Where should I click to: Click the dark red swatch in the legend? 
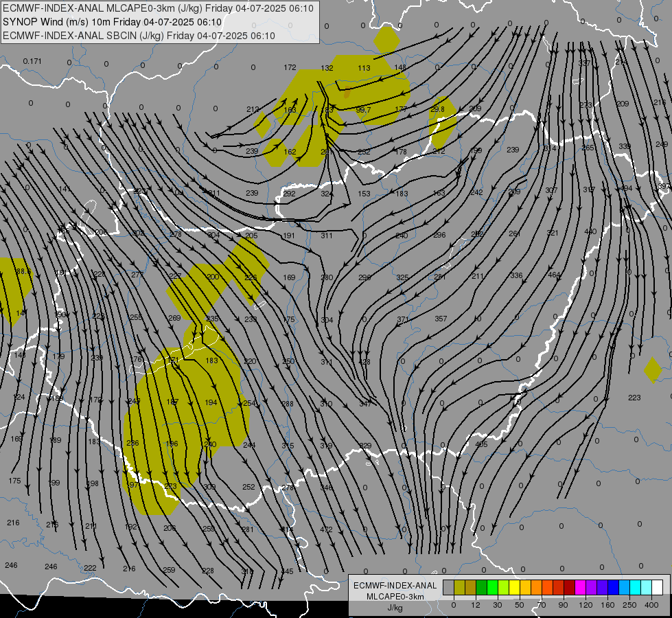pyautogui.click(x=570, y=587)
